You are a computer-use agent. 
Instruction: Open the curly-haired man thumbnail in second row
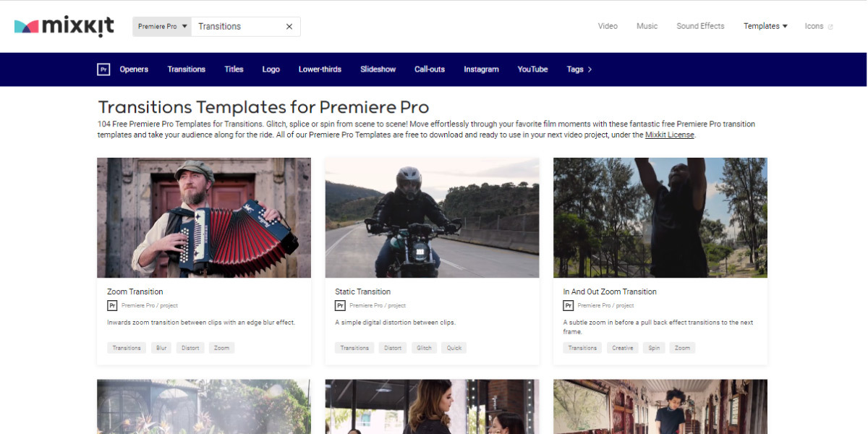(x=660, y=407)
